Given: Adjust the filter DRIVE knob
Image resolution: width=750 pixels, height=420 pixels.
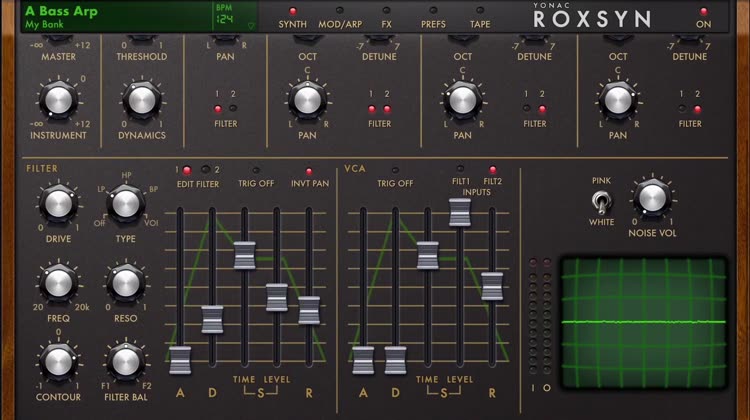Looking at the screenshot, I should 58,204.
